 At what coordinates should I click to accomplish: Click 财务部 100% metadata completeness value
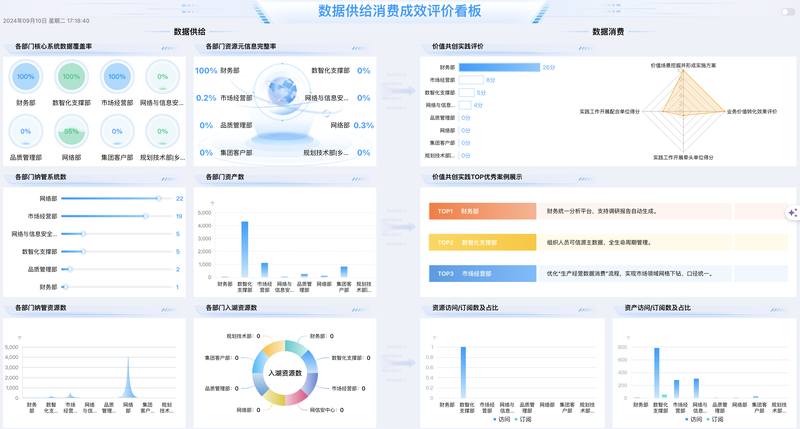(206, 70)
